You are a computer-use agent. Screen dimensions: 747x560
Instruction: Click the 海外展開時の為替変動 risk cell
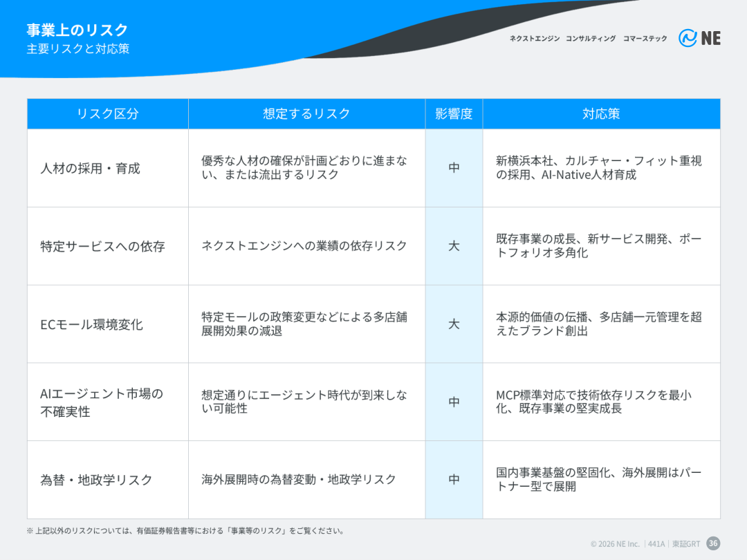coord(307,480)
